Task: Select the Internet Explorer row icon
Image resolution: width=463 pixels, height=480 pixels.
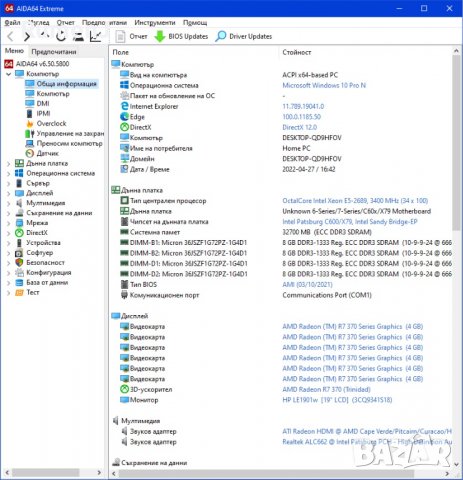Action: coord(124,106)
